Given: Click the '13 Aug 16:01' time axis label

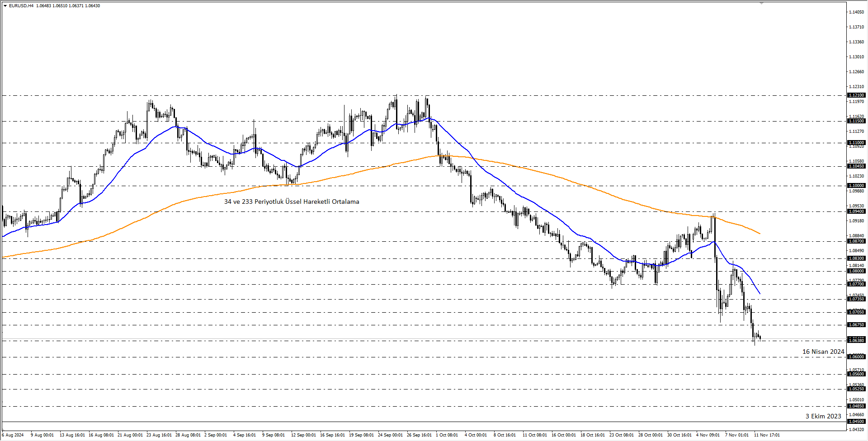Looking at the screenshot, I should click(x=72, y=435).
